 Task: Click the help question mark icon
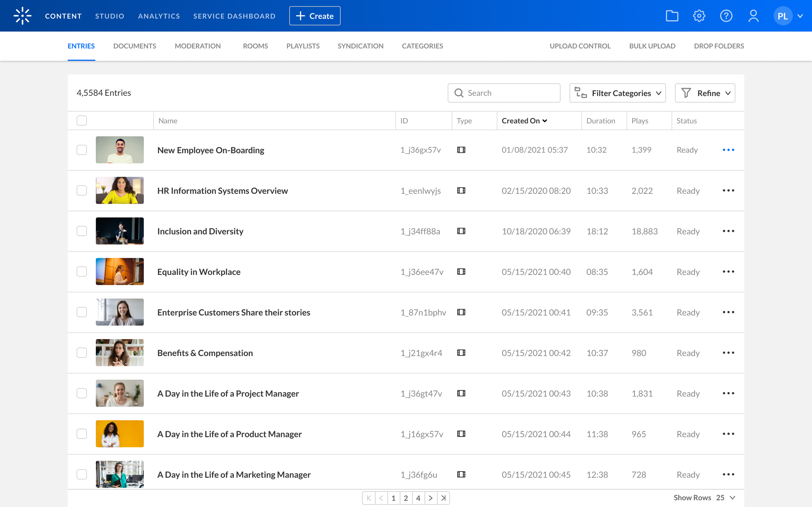click(x=726, y=16)
